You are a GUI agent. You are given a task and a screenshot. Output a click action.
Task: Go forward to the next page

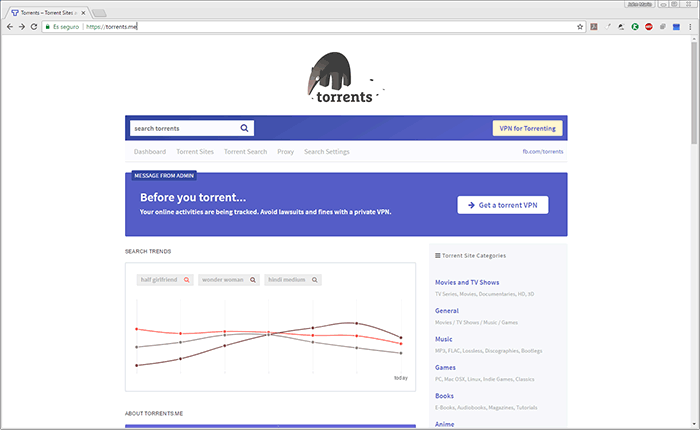[22, 27]
